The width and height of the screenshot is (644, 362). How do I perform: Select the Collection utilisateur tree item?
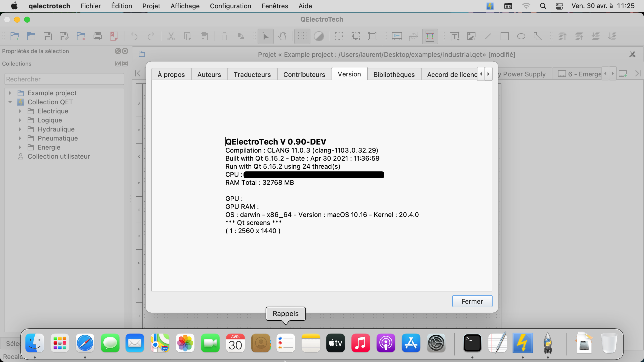[x=59, y=156]
